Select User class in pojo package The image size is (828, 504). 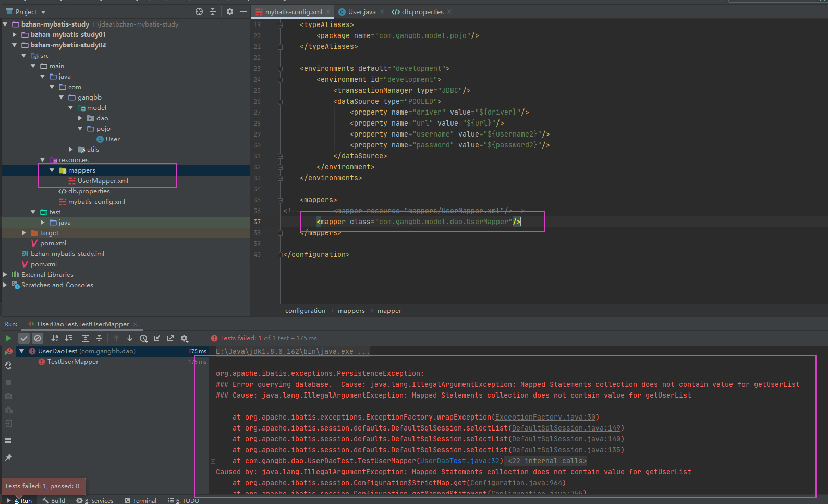tap(108, 139)
